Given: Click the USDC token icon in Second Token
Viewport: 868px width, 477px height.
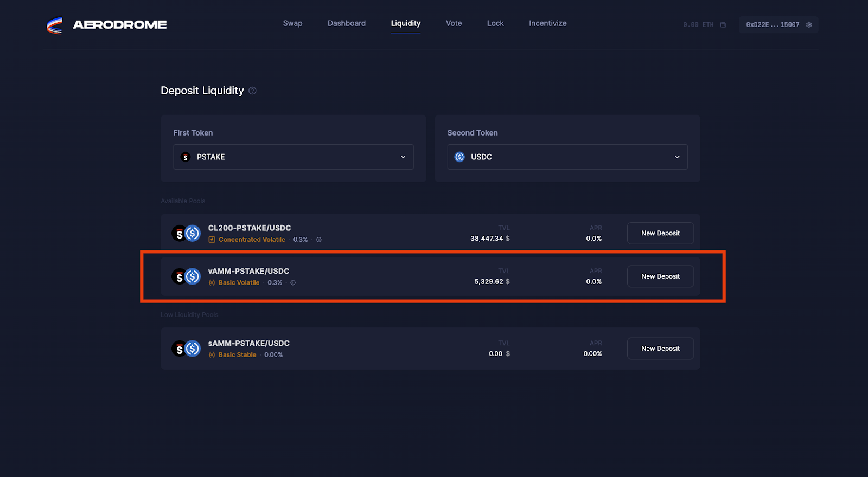Looking at the screenshot, I should (459, 157).
